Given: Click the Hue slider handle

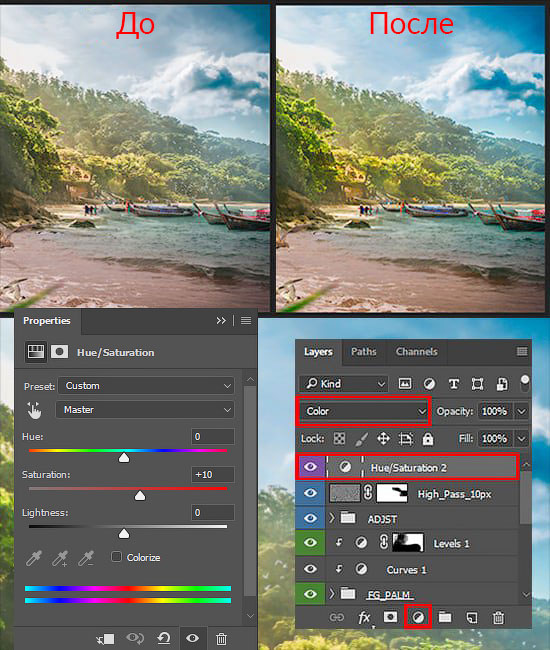Looking at the screenshot, I should (x=124, y=457).
